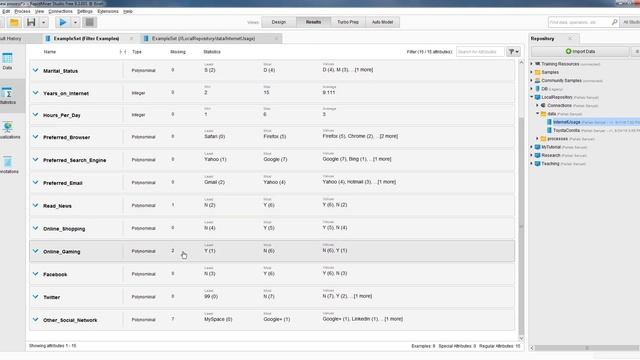Screen dimensions: 640x360
Task: Collapse the data folder in repository
Action: click(538, 114)
